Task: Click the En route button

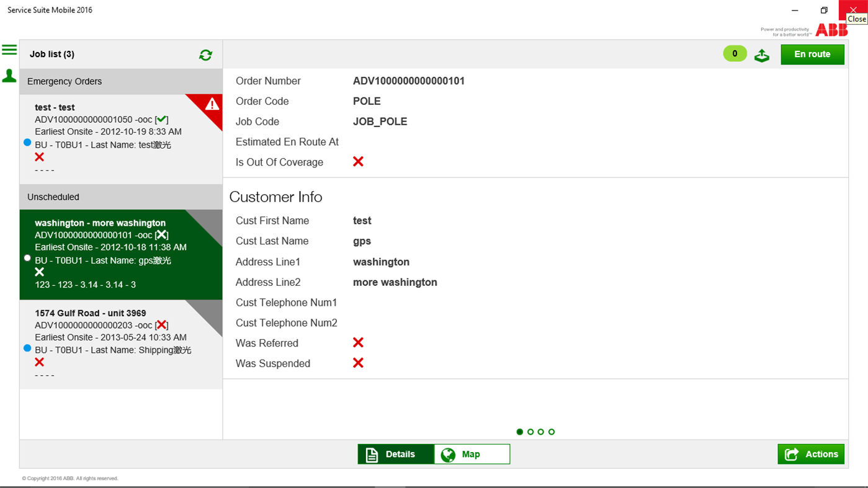Action: (812, 55)
